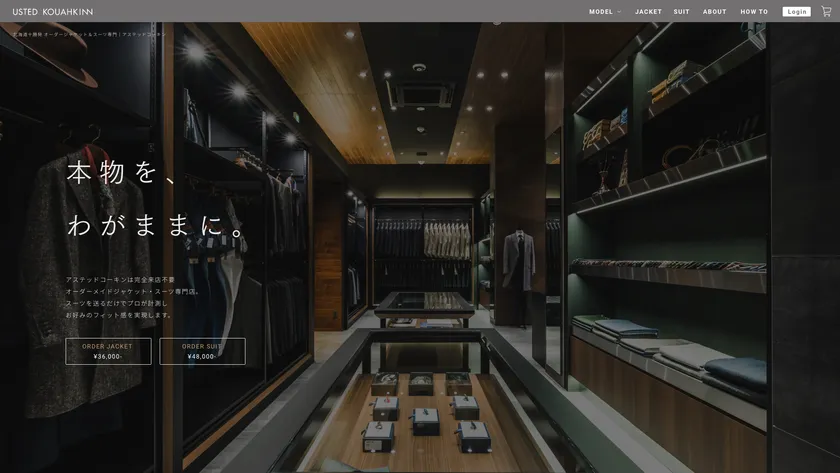Expand the MODEL dropdown chevron
The image size is (840, 473).
(x=619, y=11)
